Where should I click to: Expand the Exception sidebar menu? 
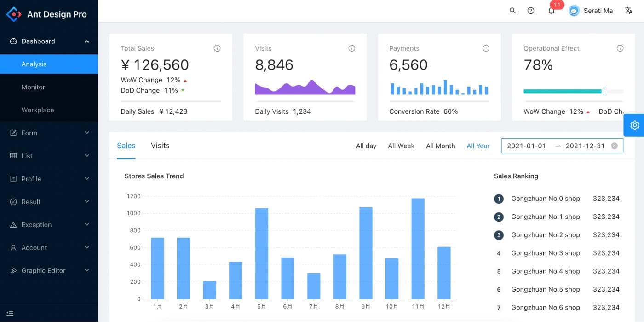[49, 225]
